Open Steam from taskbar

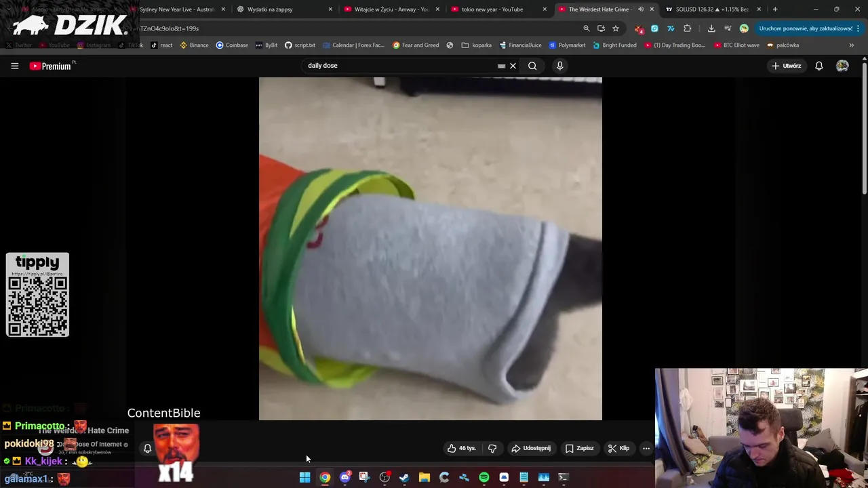(404, 478)
